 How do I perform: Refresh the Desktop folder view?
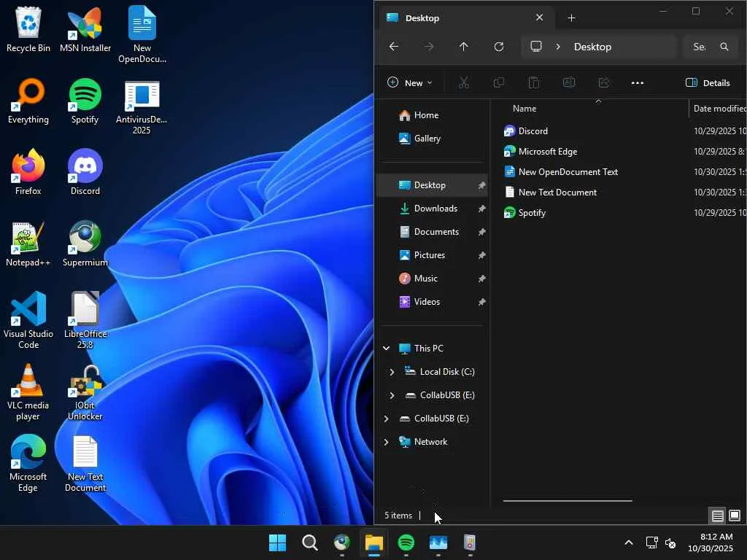[499, 47]
